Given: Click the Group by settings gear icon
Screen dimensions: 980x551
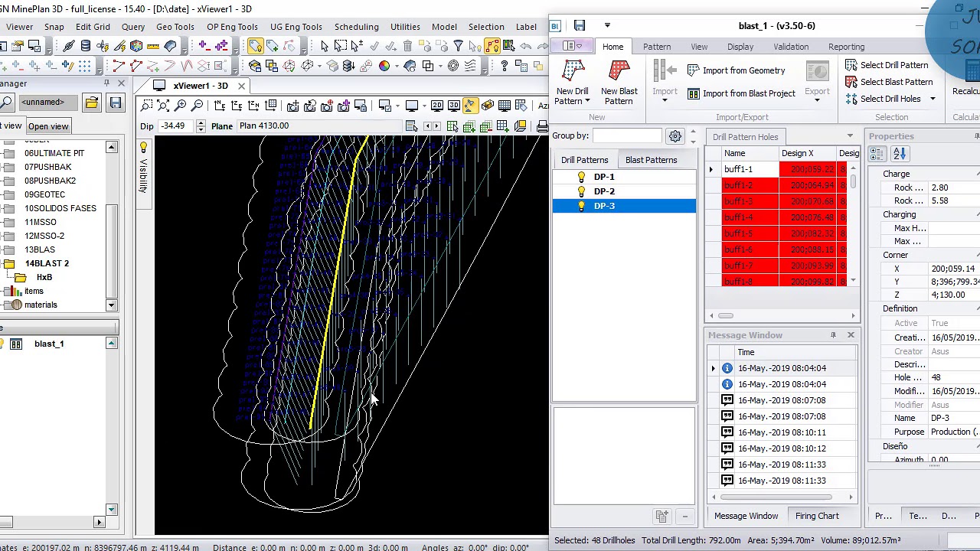Looking at the screenshot, I should [675, 136].
